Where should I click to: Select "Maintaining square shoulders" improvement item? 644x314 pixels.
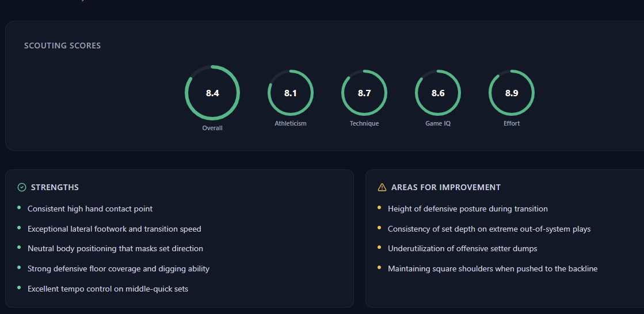point(492,268)
